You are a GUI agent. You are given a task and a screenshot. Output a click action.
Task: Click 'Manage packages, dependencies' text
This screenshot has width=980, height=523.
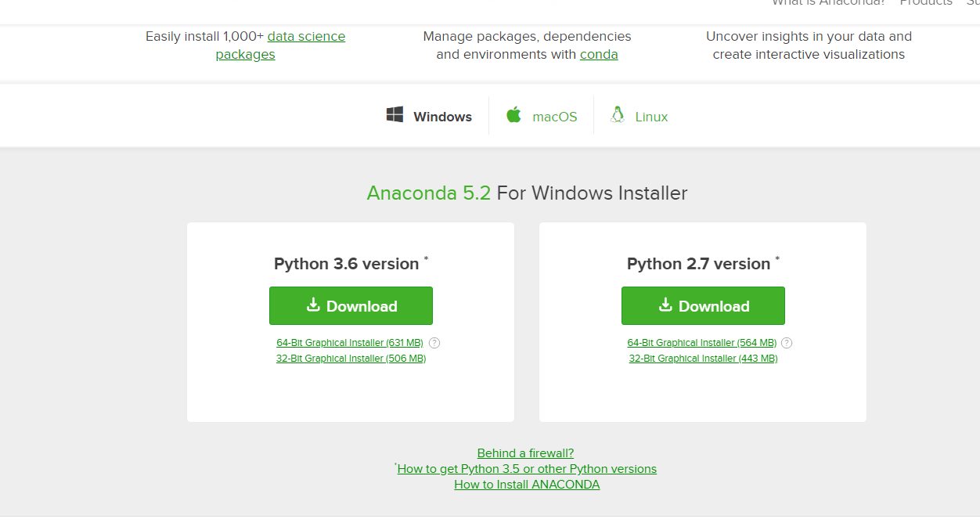tap(527, 36)
